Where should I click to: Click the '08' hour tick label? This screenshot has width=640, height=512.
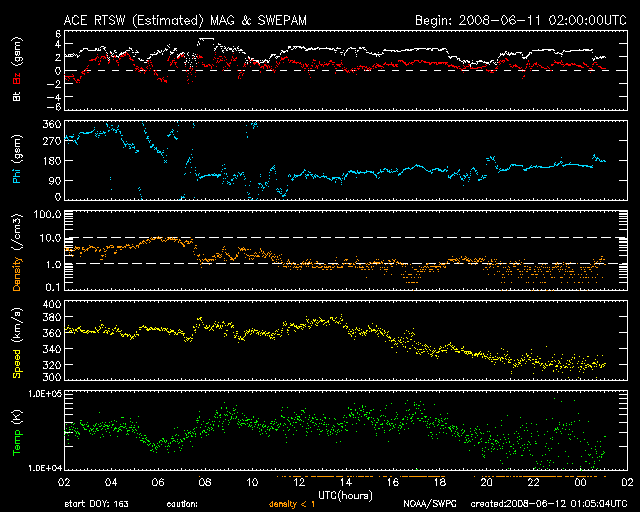205,483
